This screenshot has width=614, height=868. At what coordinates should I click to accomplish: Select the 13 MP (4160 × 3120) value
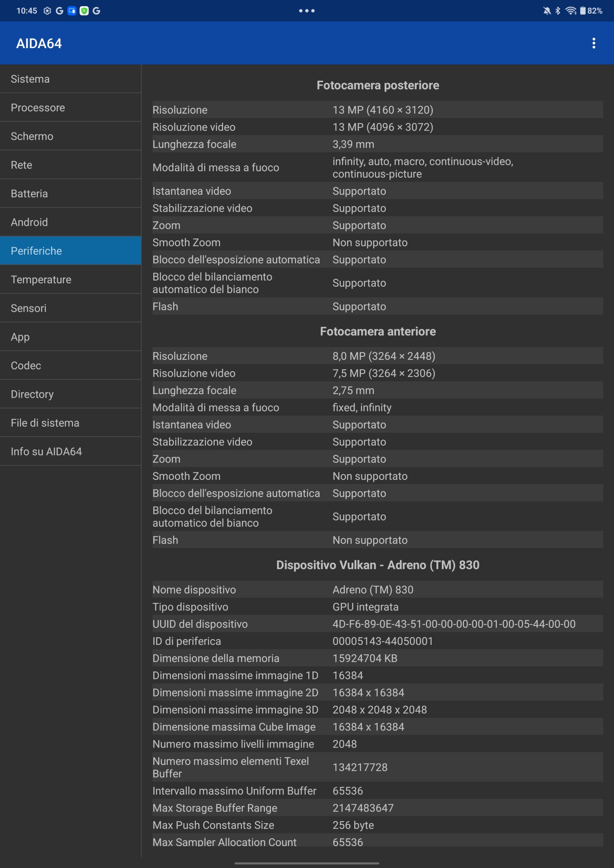383,110
